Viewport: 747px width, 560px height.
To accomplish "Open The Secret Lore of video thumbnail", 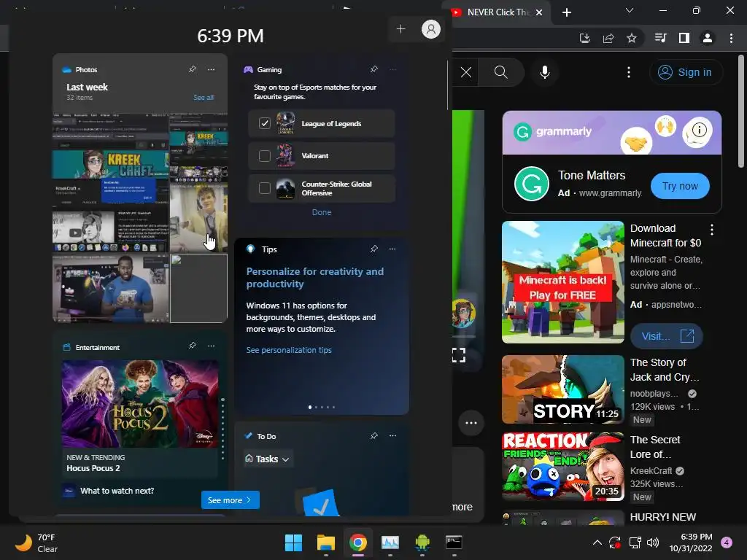I will click(562, 467).
